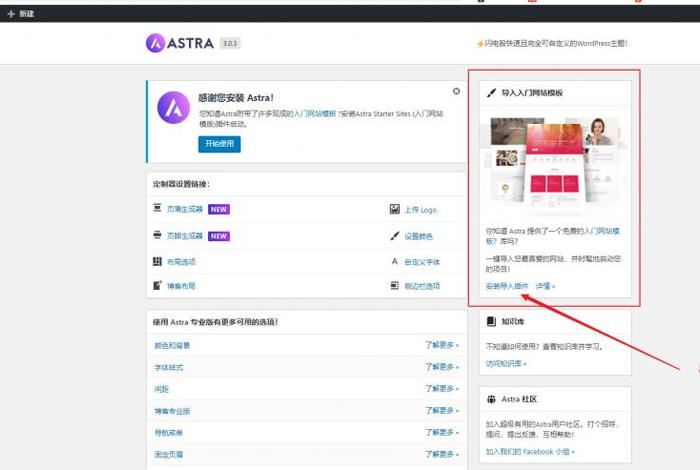Open the 固定页眉 link
Screen dimensions: 700x470
coord(169,454)
